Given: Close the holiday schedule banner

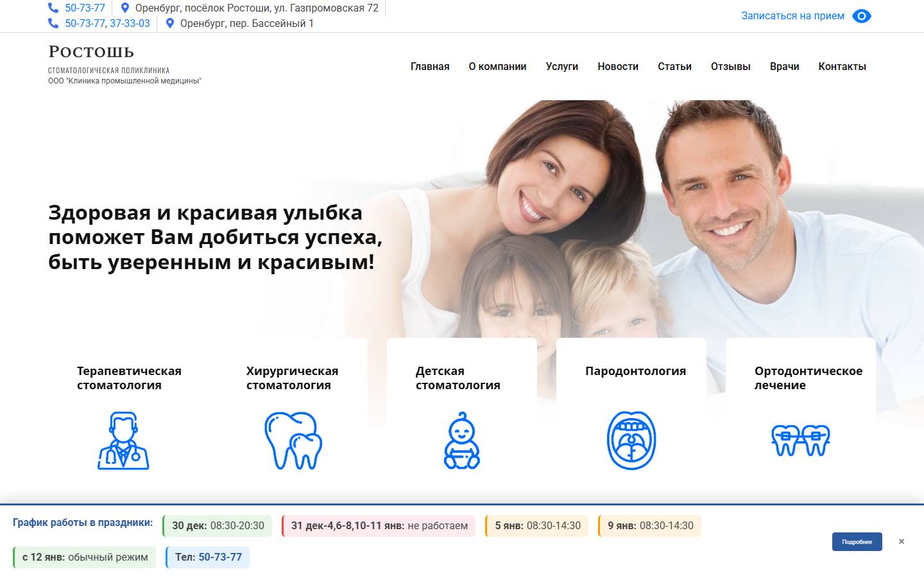Looking at the screenshot, I should [902, 541].
